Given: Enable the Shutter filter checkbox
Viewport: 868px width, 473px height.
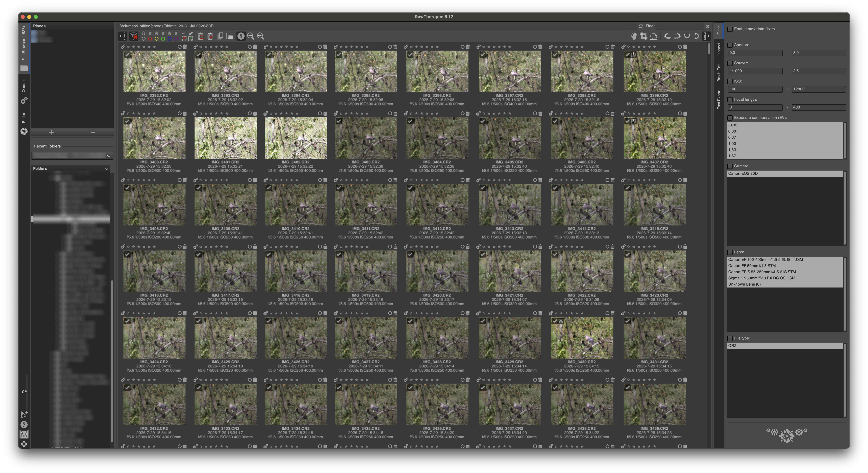Looking at the screenshot, I should point(730,63).
